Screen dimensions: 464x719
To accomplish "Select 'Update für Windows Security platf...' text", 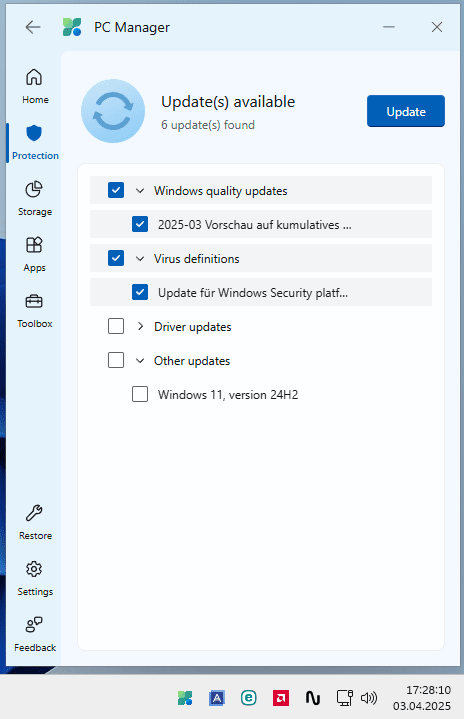I will (253, 293).
